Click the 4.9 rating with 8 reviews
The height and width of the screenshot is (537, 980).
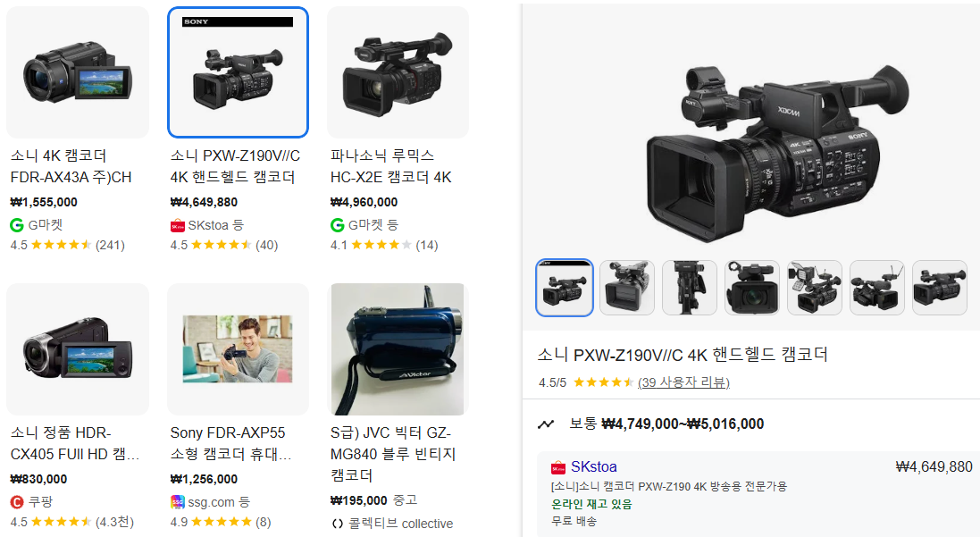coord(221,522)
